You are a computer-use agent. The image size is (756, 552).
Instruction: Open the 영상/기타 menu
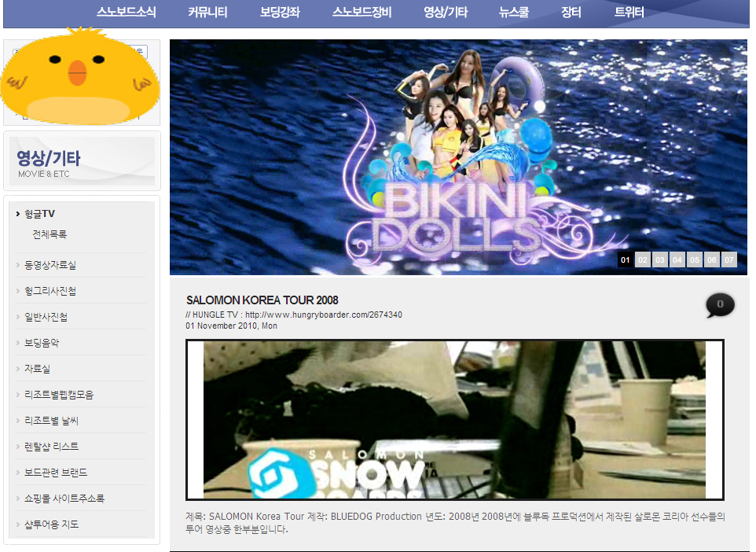446,12
